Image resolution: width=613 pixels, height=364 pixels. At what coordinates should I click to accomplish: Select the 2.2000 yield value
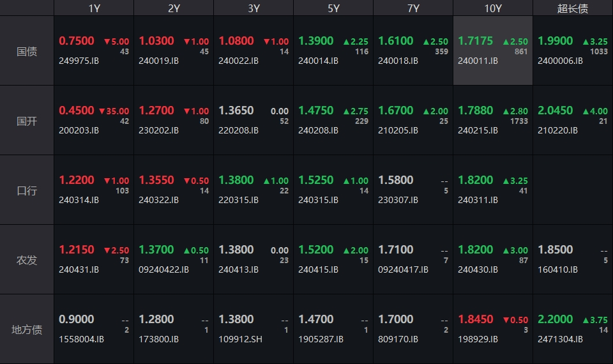556,319
